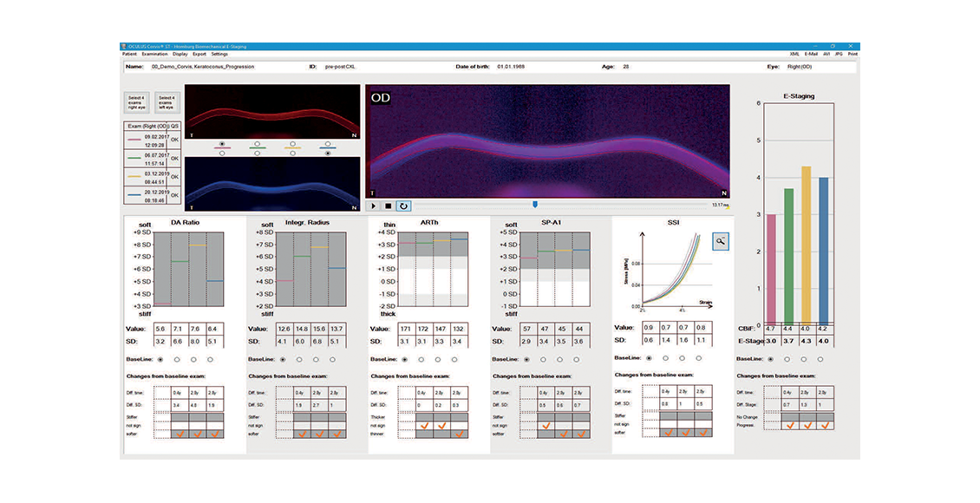Image resolution: width=980 pixels, height=503 pixels.
Task: Click E-Stage value 3.7
Action: (x=788, y=341)
